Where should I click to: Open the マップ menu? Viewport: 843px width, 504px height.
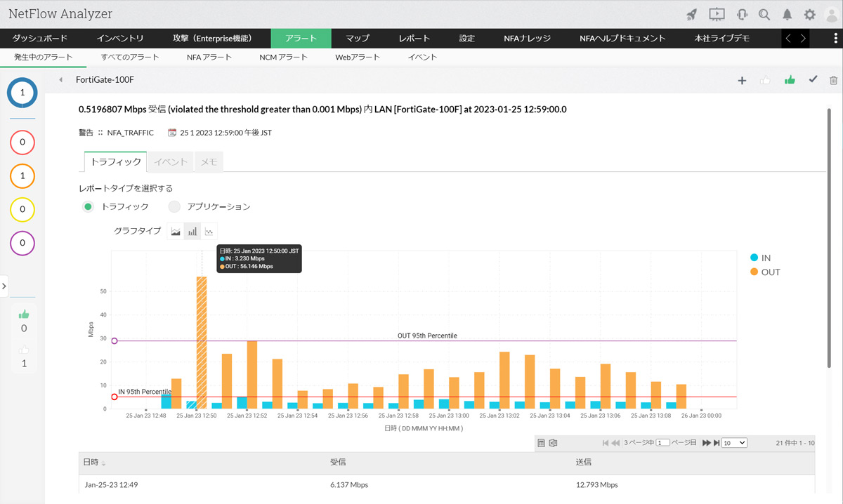358,39
